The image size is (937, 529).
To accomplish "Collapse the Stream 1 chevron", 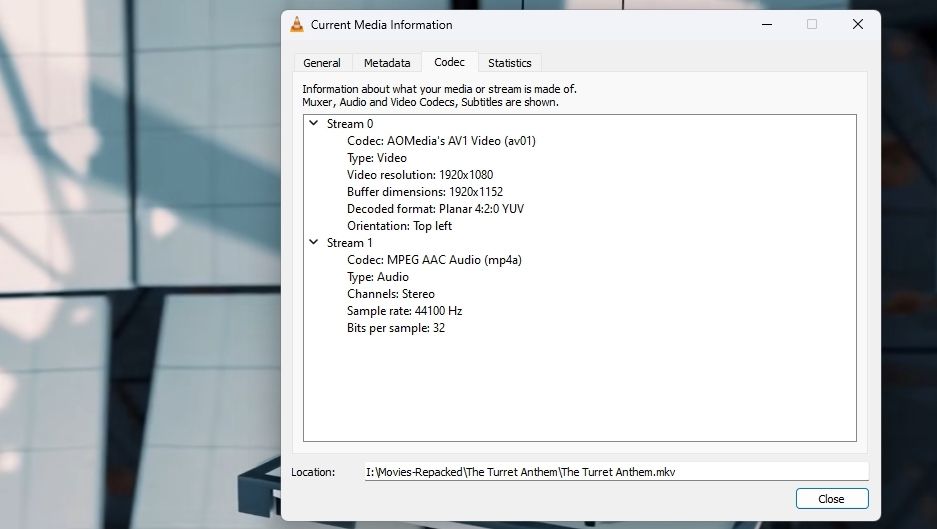I will click(x=314, y=242).
